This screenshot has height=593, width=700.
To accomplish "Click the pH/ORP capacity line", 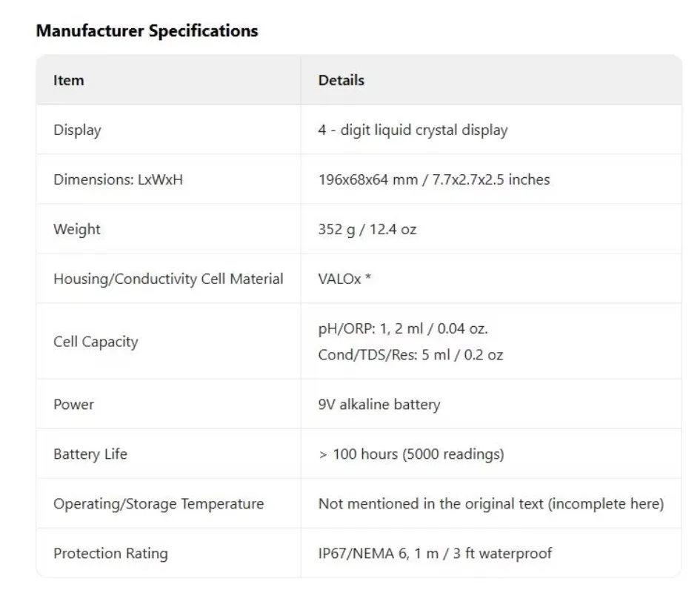I will 403,329.
